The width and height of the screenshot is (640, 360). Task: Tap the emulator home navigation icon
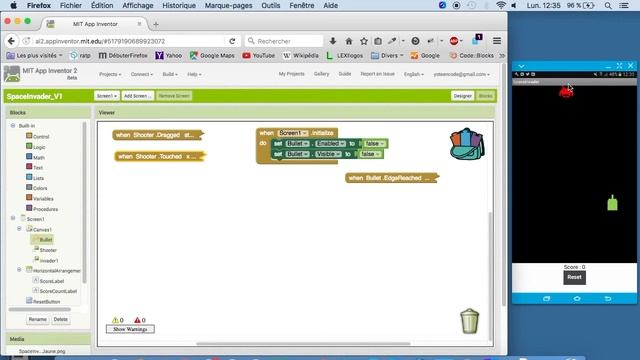pos(577,299)
